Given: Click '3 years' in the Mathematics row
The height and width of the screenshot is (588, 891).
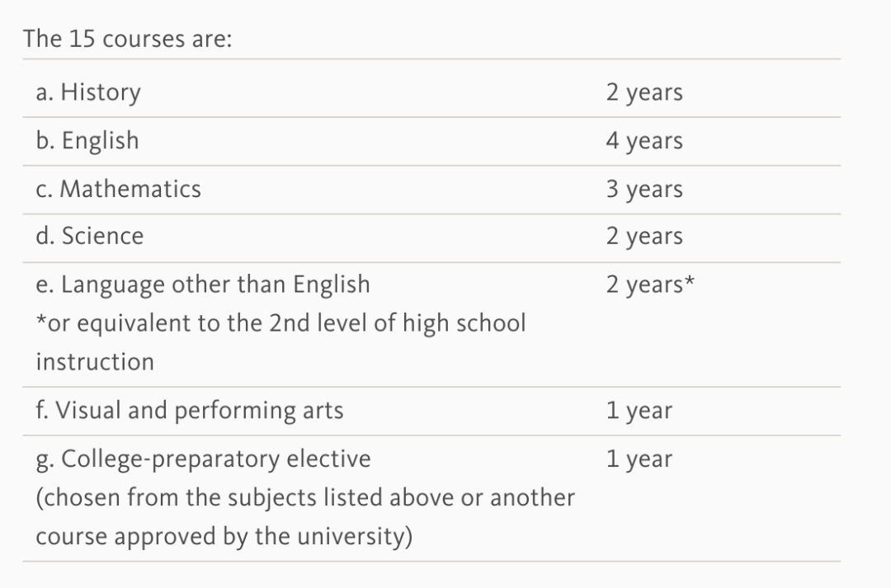Looking at the screenshot, I should pyautogui.click(x=644, y=189).
